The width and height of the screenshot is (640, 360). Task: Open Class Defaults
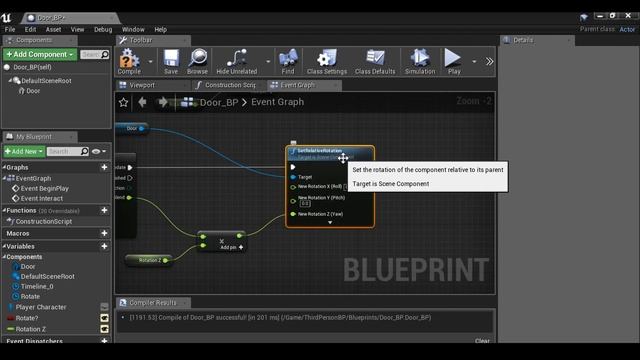pyautogui.click(x=375, y=62)
